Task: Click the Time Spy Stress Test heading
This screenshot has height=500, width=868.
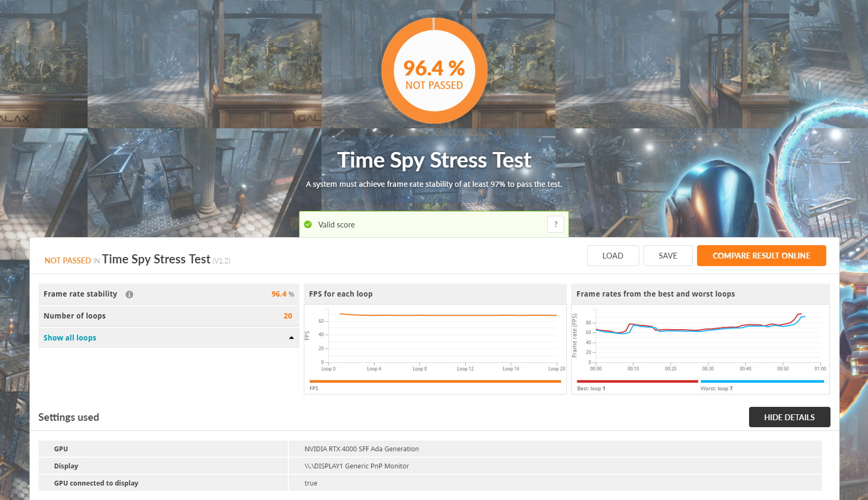Action: (x=434, y=161)
